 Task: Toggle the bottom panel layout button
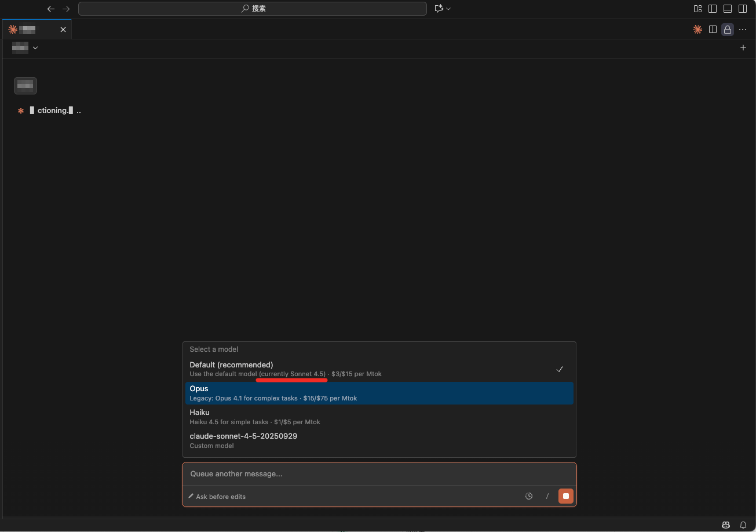click(x=728, y=9)
